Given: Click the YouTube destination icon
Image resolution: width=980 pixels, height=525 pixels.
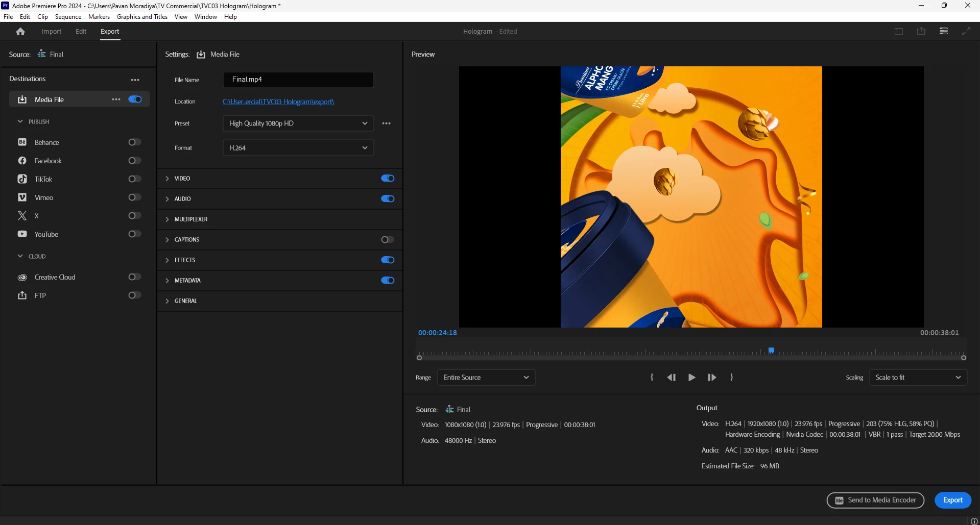Looking at the screenshot, I should click(x=22, y=234).
